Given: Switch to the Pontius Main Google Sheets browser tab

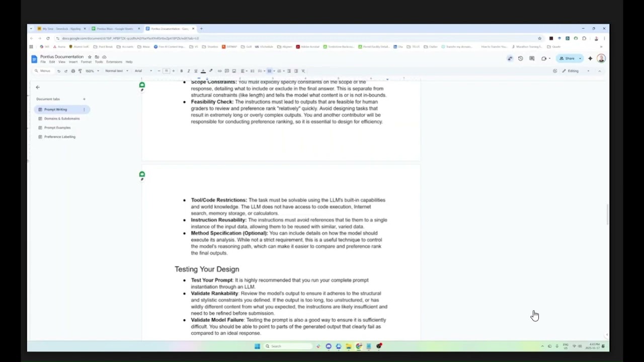Looking at the screenshot, I should 115,29.
